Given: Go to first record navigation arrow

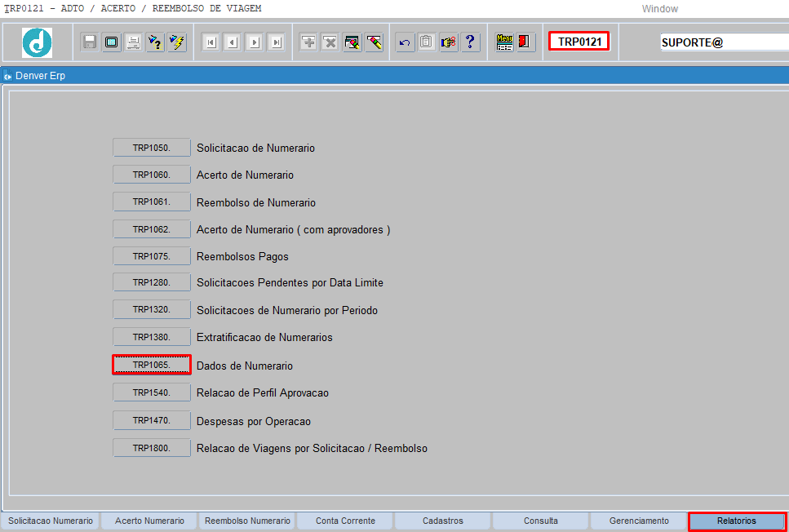Looking at the screenshot, I should tap(210, 42).
